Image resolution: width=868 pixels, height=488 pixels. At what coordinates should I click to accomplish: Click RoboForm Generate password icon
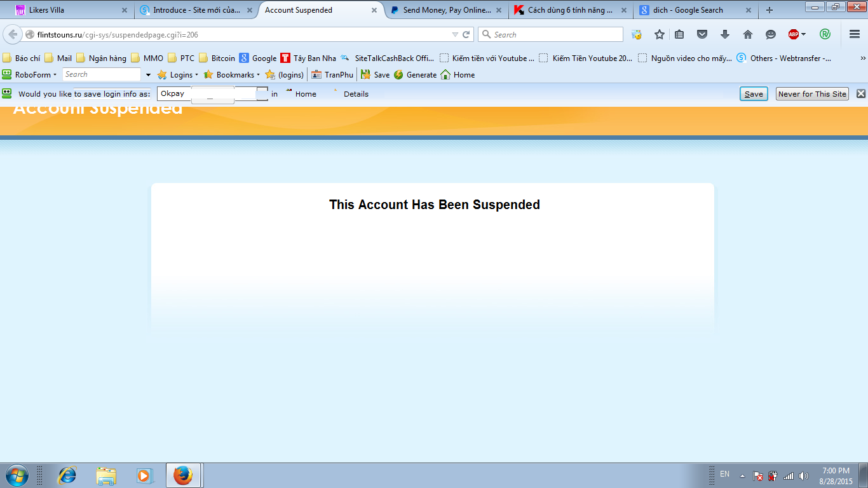point(415,74)
